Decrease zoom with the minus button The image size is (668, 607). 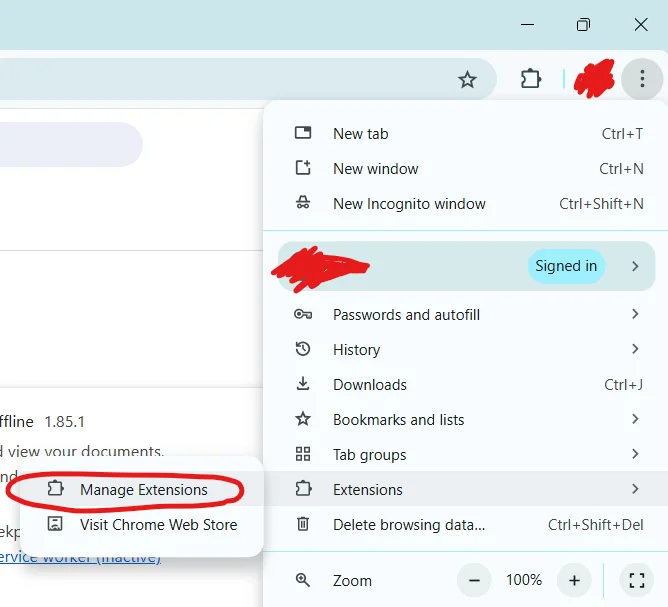[x=474, y=580]
